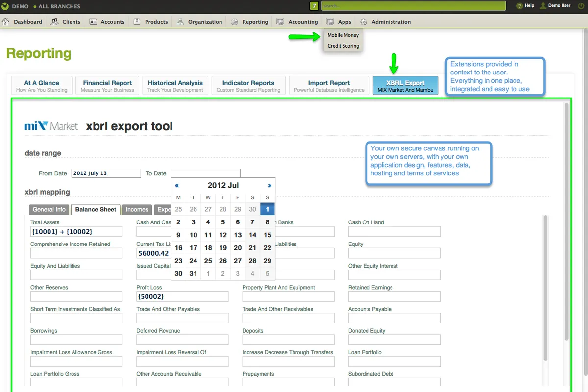
Task: Click the Donated Equity input field
Action: 394,340
